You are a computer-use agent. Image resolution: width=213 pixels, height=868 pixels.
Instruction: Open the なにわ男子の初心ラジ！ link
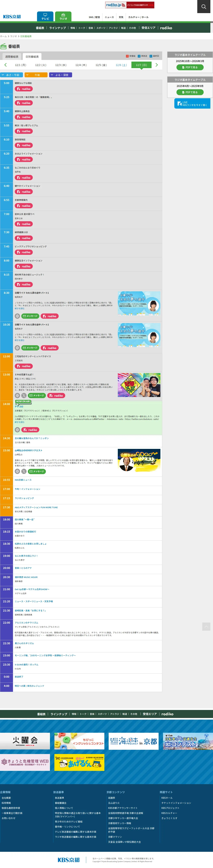click(x=26, y=556)
